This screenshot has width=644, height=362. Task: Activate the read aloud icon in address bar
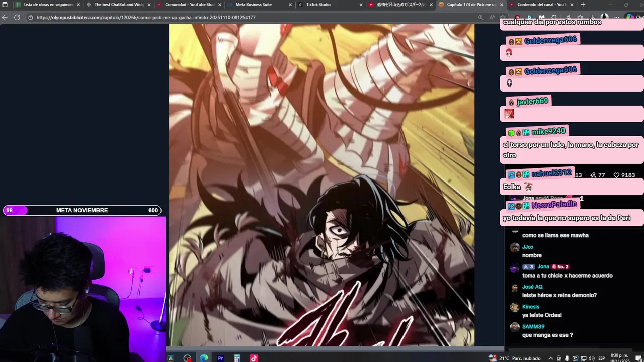point(492,17)
